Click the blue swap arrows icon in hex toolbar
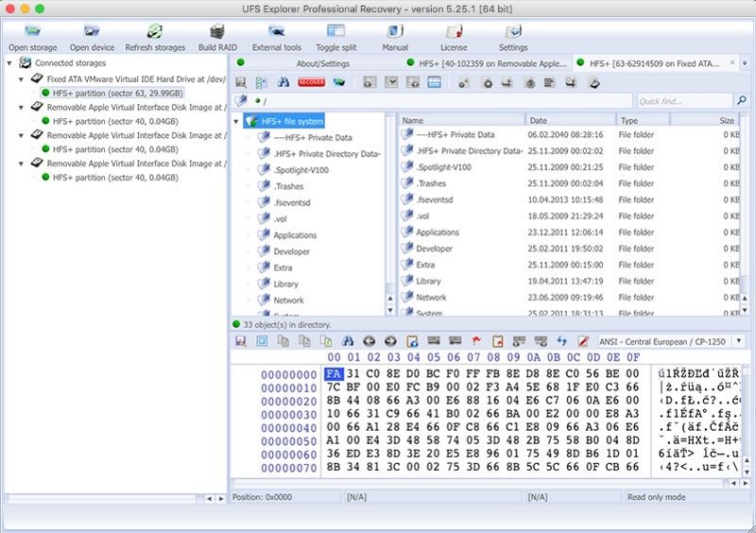Screen dimensions: 756x533 coord(561,341)
